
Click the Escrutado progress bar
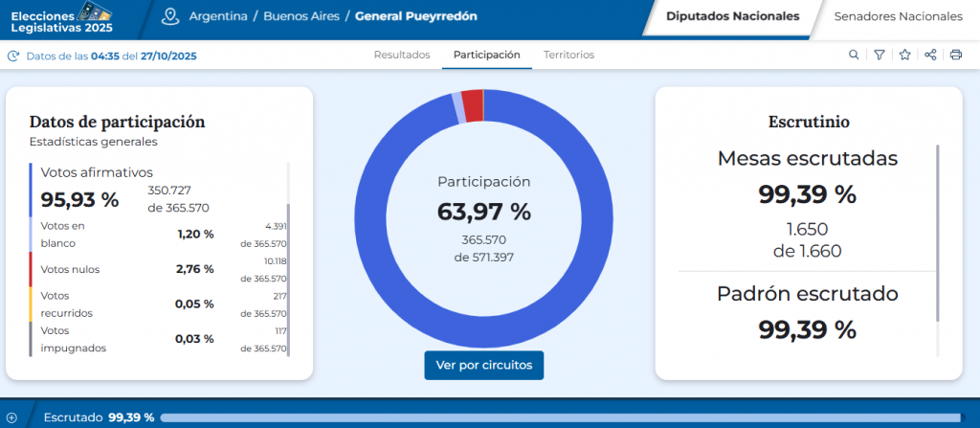pos(565,417)
